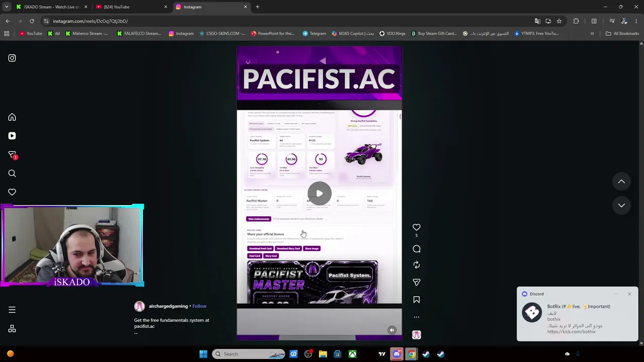
Task: Open the Windows Start menu
Action: pos(203,354)
